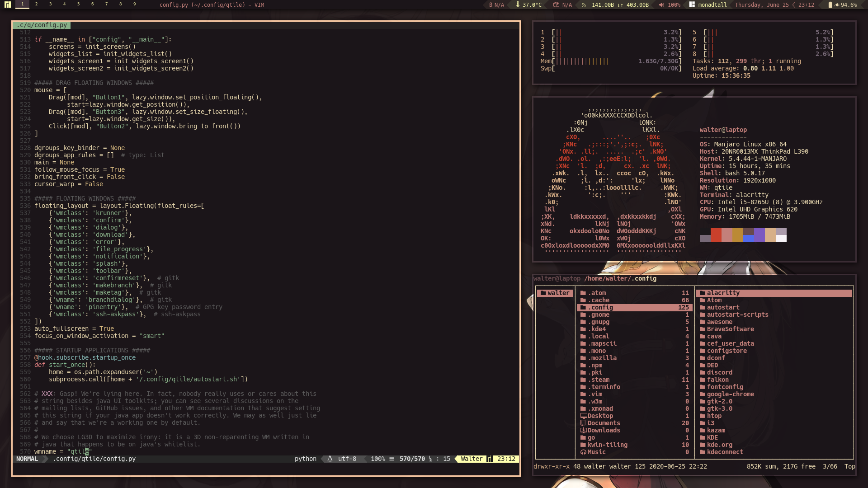
Task: Click the monitor icon beside Desktop
Action: point(583,416)
